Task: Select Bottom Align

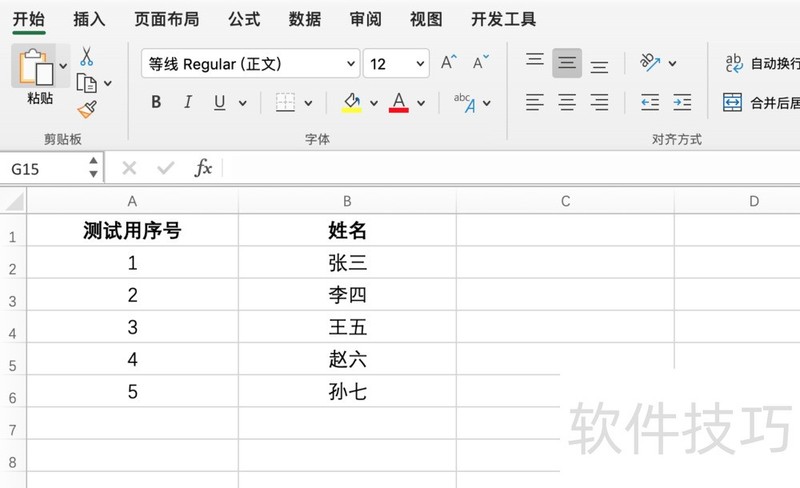Action: tap(599, 66)
